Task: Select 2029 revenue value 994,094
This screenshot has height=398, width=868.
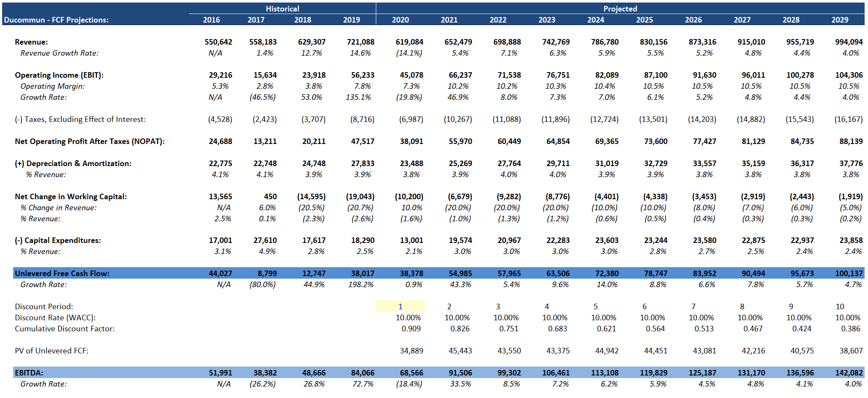Action: coord(849,42)
